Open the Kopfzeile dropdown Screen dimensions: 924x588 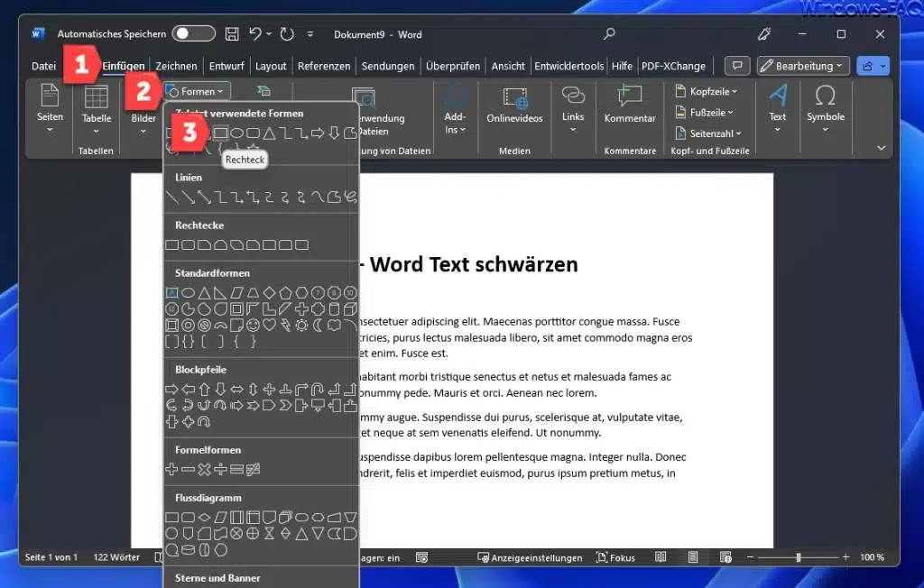coord(706,91)
